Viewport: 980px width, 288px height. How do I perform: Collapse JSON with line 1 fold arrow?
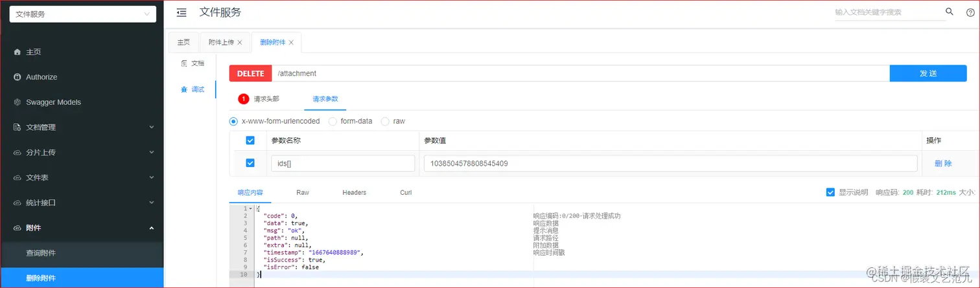click(250, 208)
